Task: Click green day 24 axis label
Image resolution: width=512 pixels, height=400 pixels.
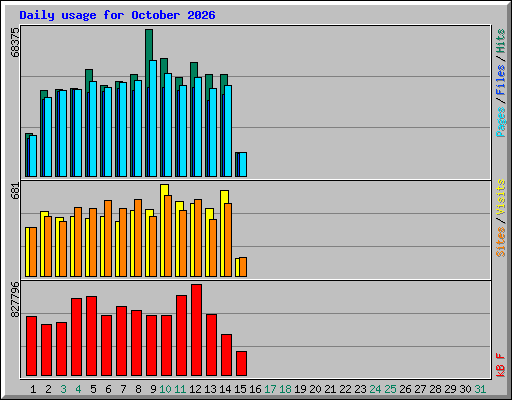Action: (x=375, y=389)
